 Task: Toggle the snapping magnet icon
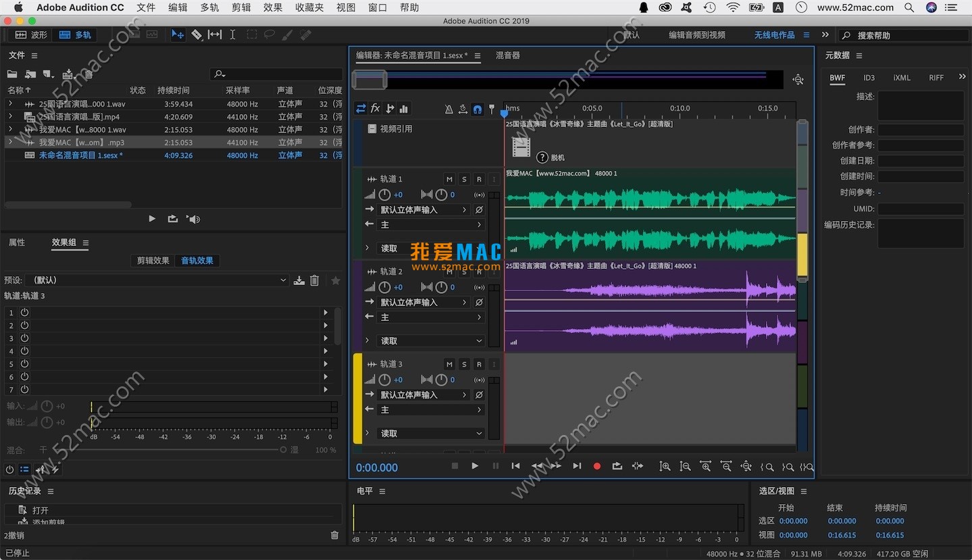478,109
